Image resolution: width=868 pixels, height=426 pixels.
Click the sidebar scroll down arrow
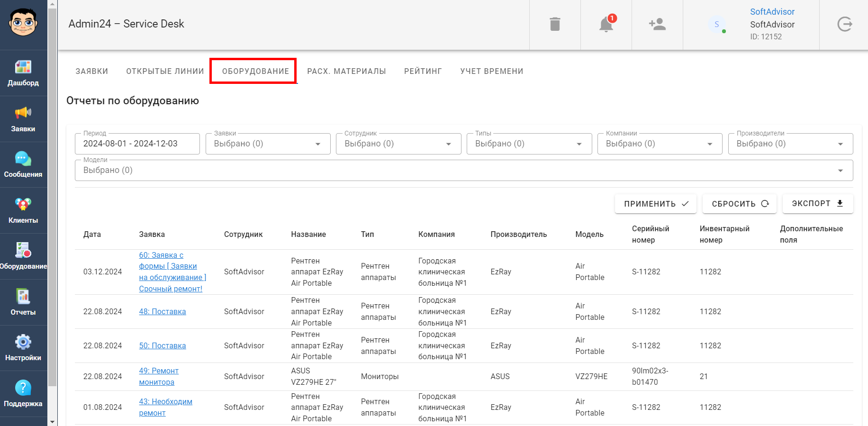point(52,422)
